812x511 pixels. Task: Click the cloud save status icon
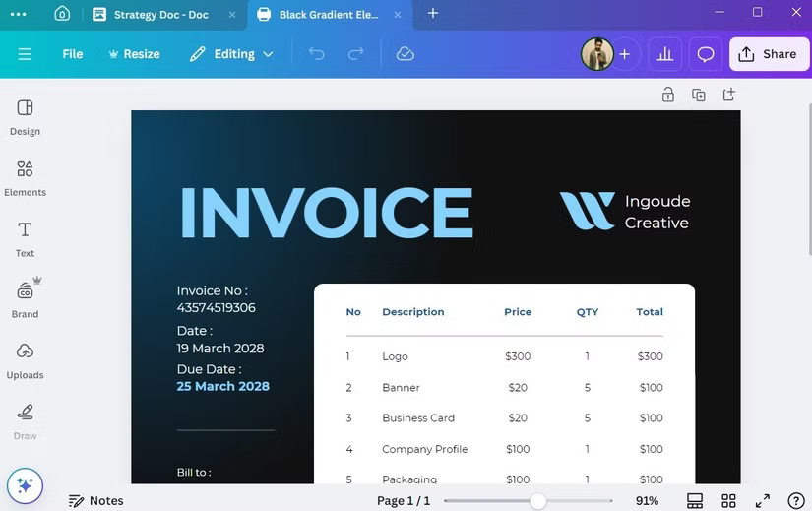pyautogui.click(x=406, y=54)
